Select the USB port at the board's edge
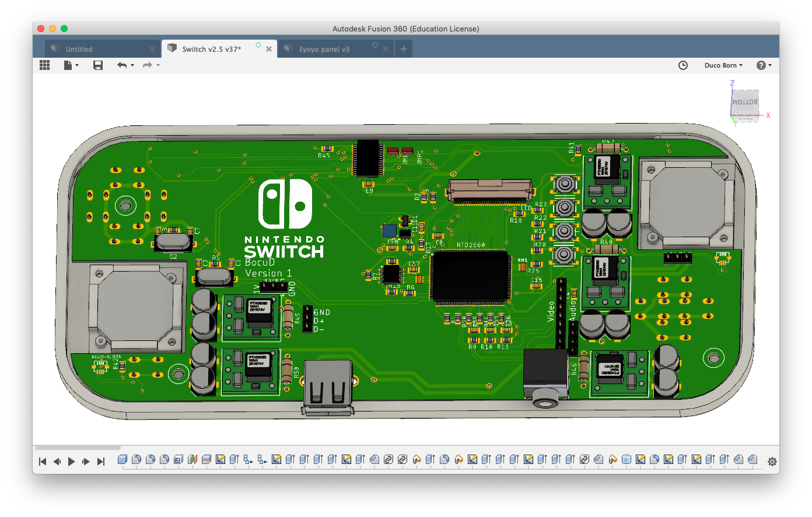The width and height of the screenshot is (812, 517). [x=328, y=387]
